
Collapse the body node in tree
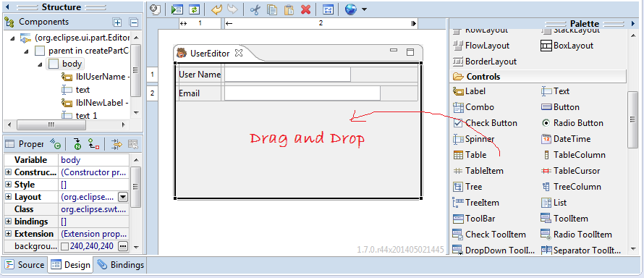click(41, 64)
